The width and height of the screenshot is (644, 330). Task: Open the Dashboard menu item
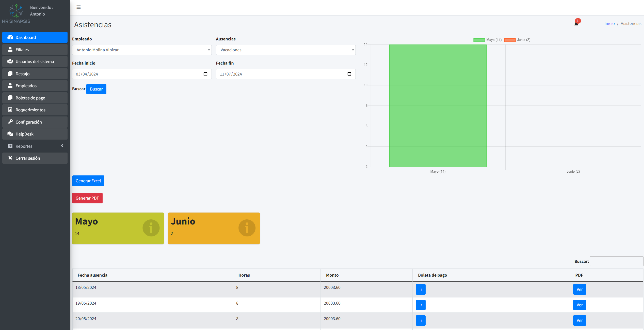35,37
